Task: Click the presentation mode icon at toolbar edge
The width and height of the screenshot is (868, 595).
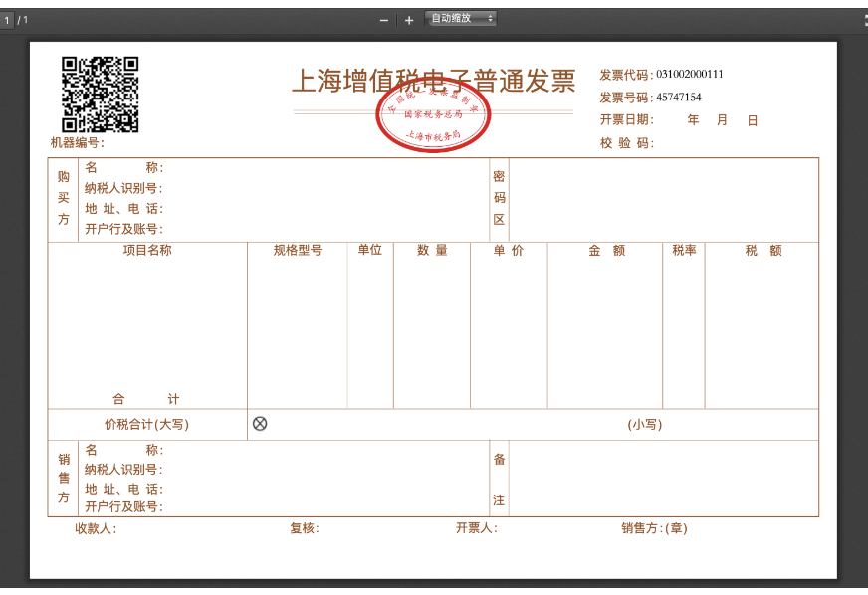Action: pos(865,21)
